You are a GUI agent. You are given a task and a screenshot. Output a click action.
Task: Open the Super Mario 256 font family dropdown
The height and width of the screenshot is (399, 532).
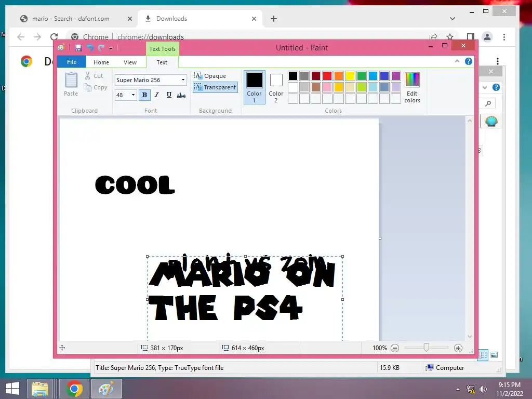click(x=183, y=79)
